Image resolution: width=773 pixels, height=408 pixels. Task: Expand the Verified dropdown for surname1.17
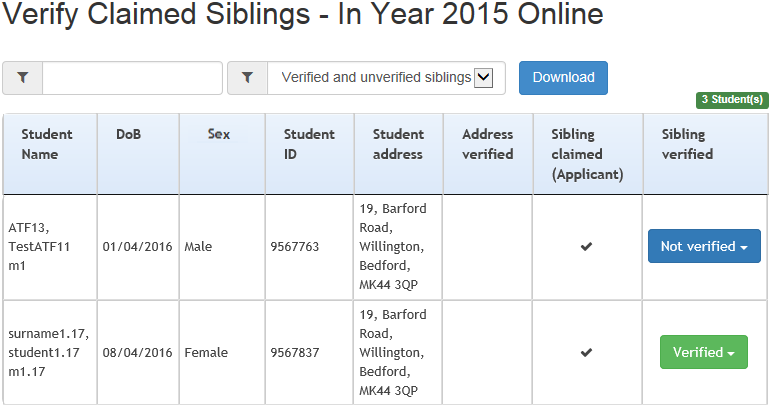coord(703,352)
